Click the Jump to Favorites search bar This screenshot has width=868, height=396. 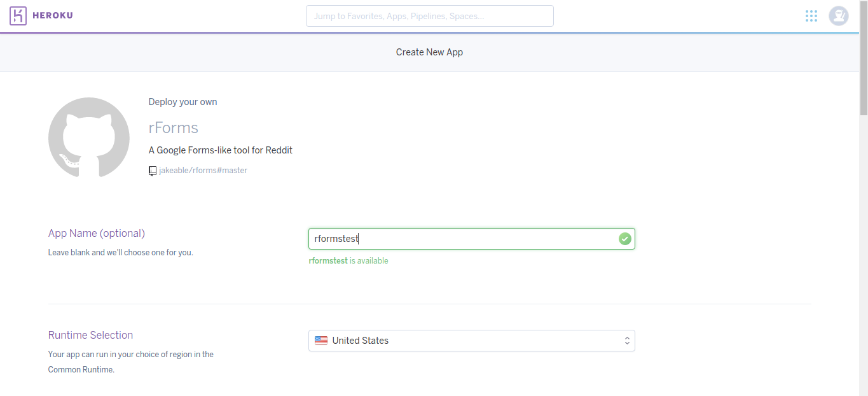(x=429, y=15)
